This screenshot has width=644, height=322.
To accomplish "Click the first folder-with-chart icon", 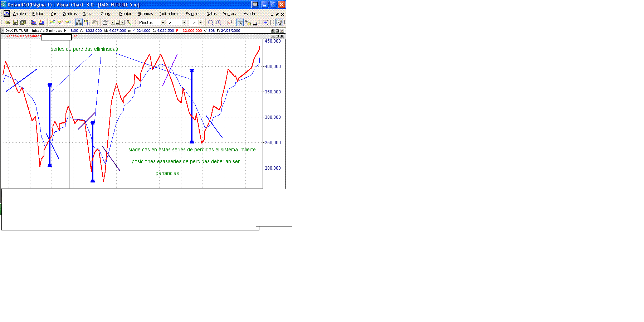I will [x=52, y=22].
